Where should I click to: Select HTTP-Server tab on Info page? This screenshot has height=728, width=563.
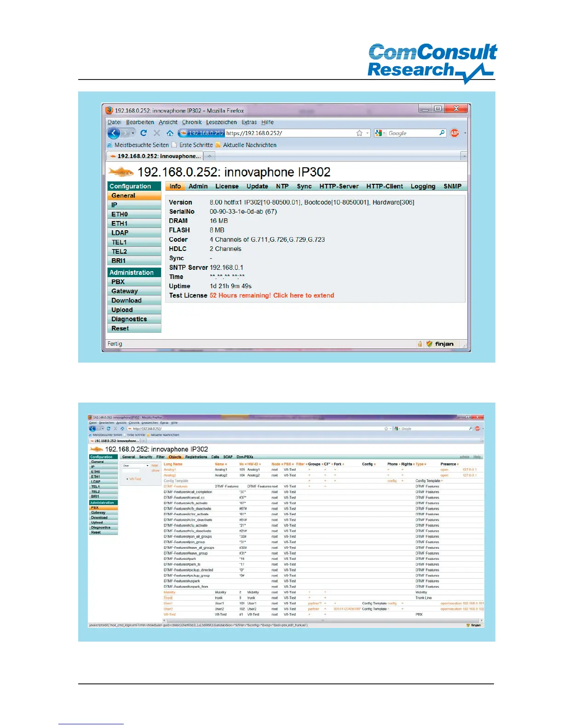339,186
